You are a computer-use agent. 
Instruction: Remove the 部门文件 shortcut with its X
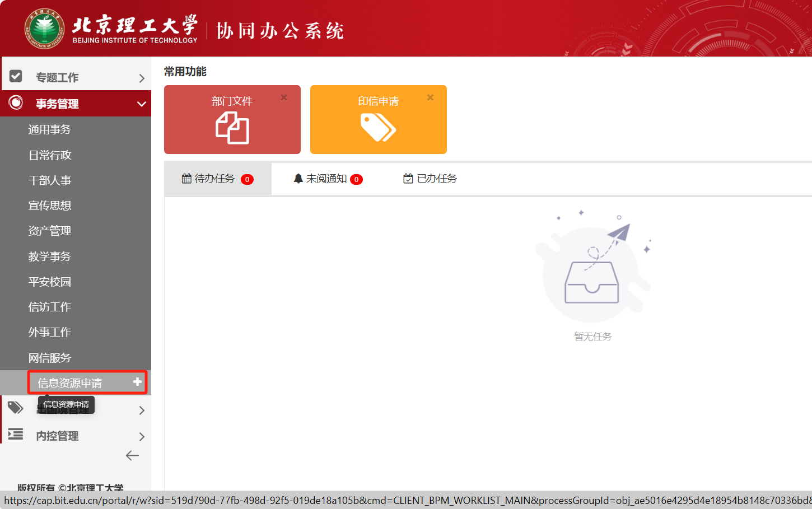[284, 97]
